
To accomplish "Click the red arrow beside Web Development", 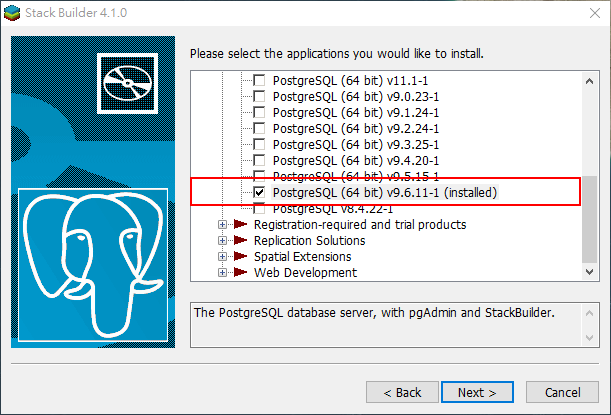I will [x=240, y=272].
